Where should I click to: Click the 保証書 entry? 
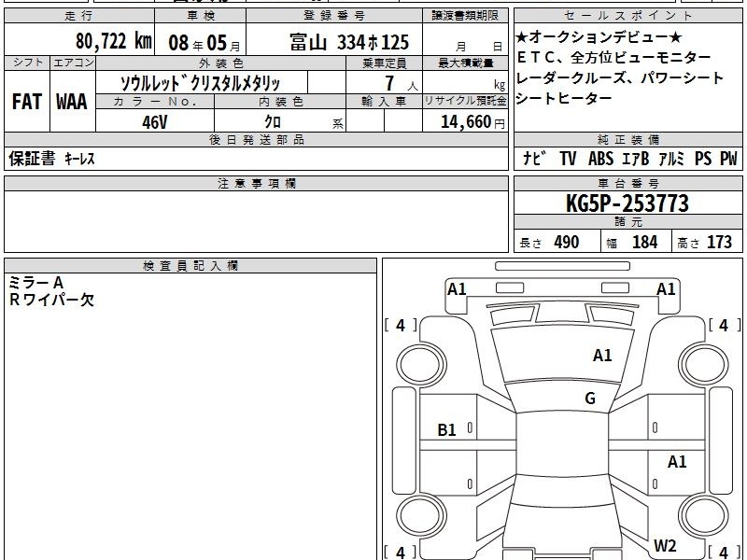(x=32, y=158)
